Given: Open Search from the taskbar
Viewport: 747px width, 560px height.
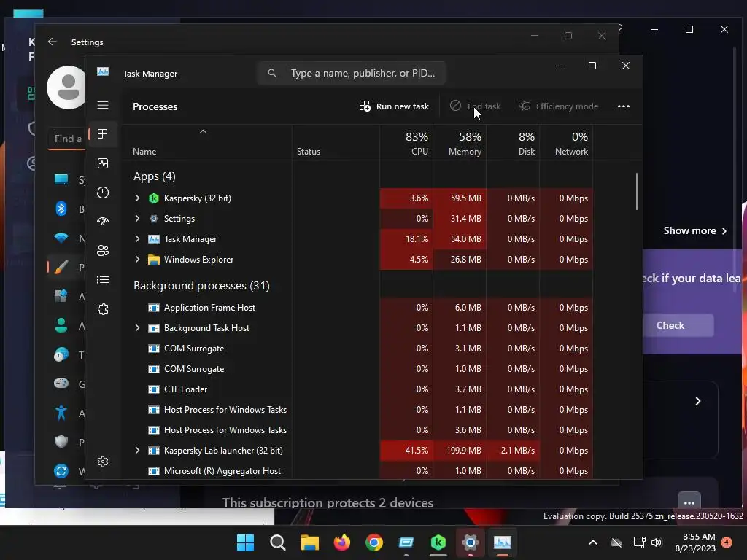Looking at the screenshot, I should [278, 542].
